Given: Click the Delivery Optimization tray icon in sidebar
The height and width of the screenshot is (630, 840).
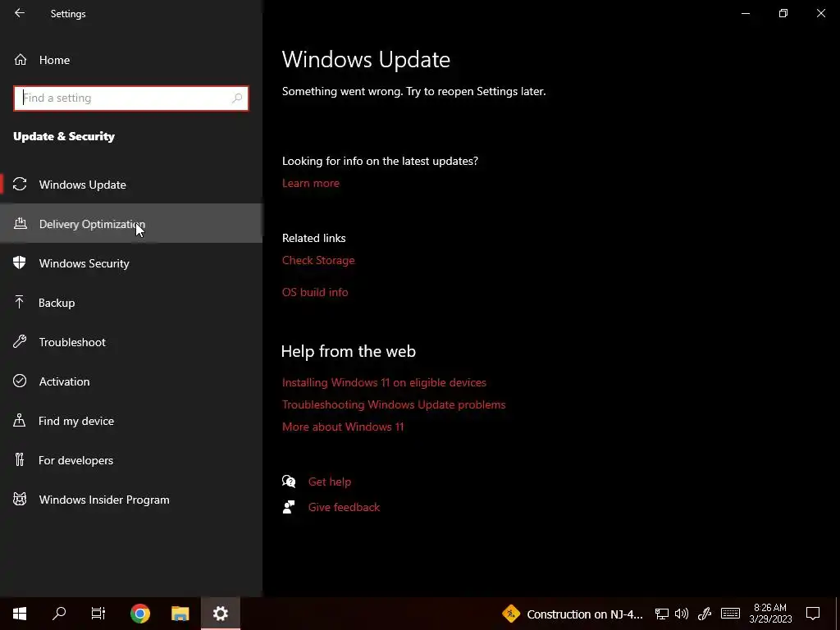Looking at the screenshot, I should pos(20,223).
